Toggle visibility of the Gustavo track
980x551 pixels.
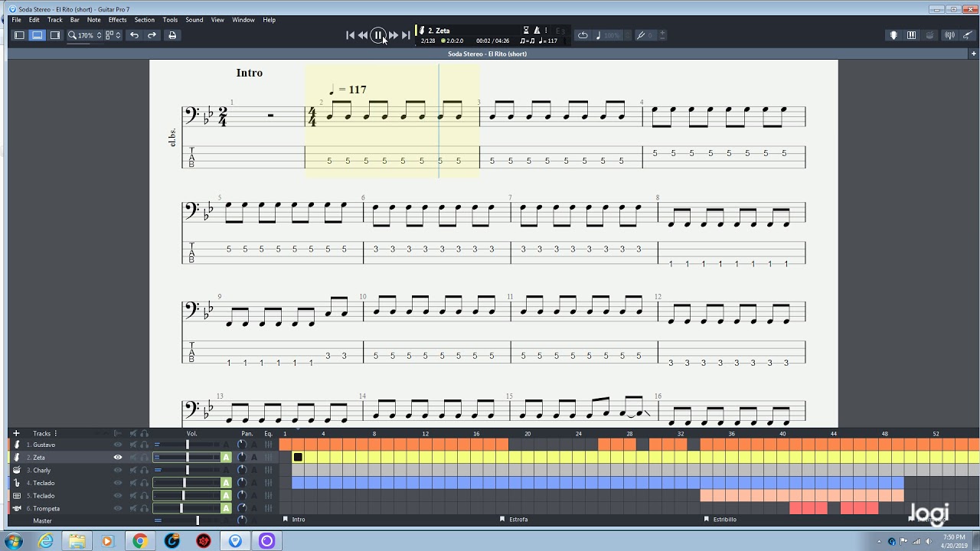118,445
